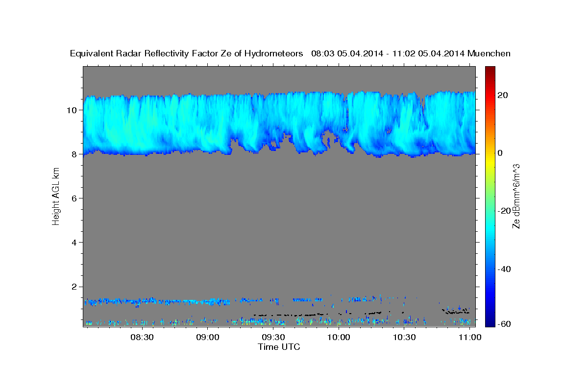Click the colorbar value '20'

502,95
